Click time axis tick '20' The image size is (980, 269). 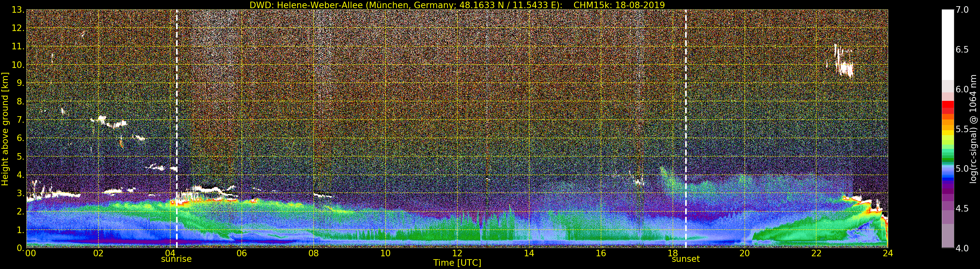pyautogui.click(x=744, y=253)
